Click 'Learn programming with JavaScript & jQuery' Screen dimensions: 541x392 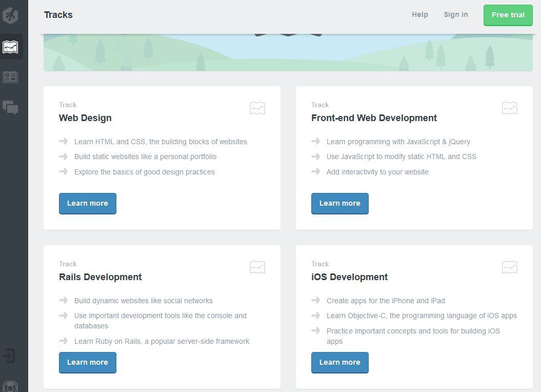point(398,142)
